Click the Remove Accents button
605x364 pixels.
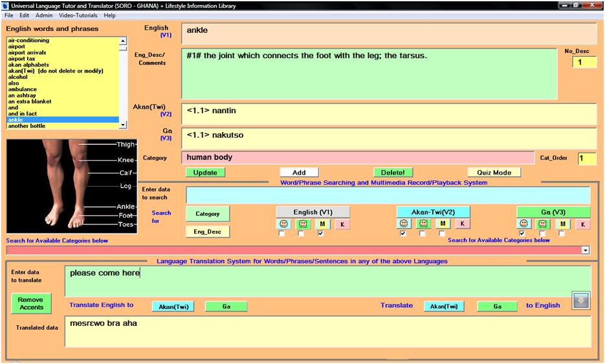tap(30, 303)
